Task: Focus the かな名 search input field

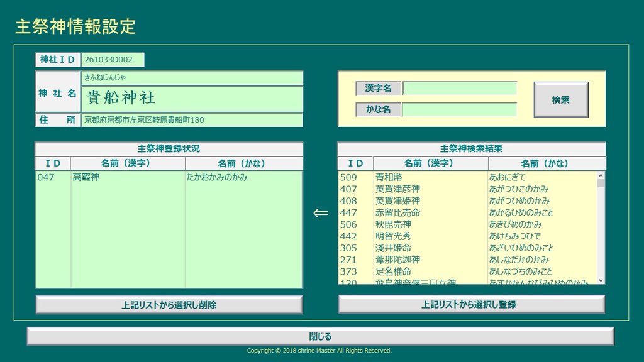Action: 460,109
